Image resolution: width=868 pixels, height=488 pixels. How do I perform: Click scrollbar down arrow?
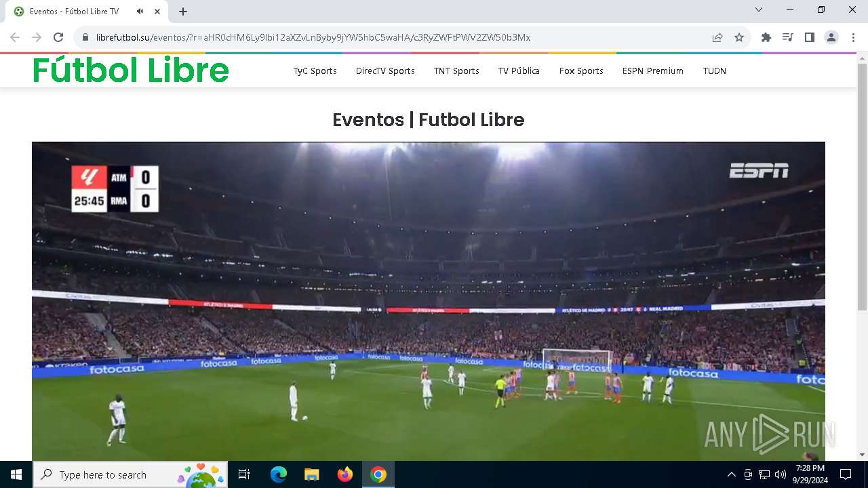point(862,455)
